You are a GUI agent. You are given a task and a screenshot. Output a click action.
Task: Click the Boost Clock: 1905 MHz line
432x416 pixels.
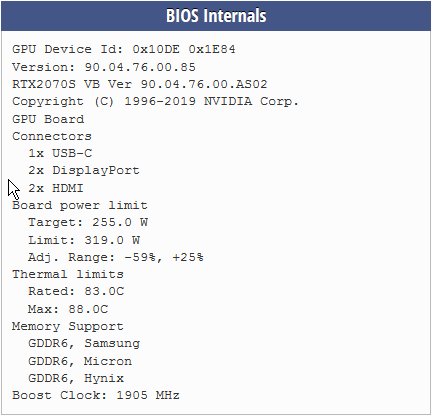coord(96,396)
